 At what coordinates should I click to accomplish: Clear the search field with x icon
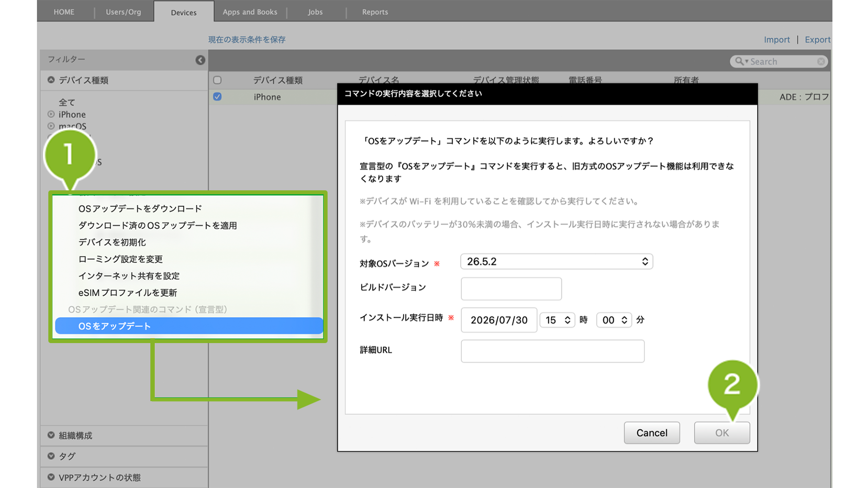coord(821,61)
